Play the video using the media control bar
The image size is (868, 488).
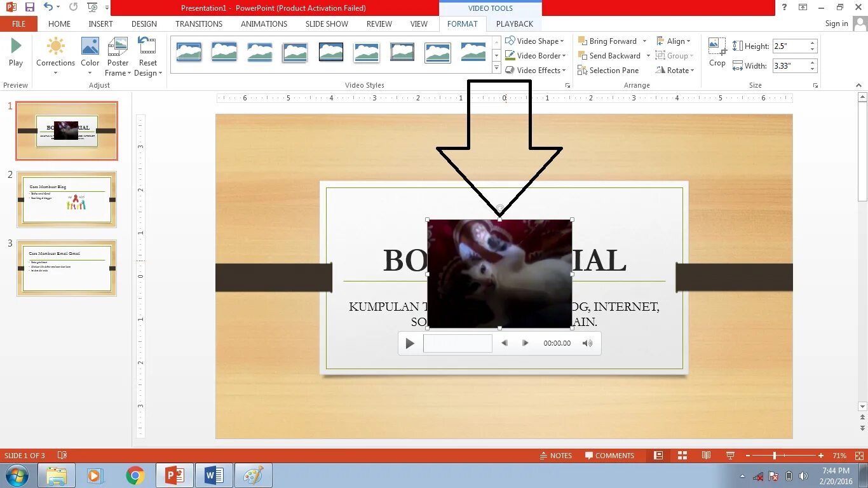(410, 343)
